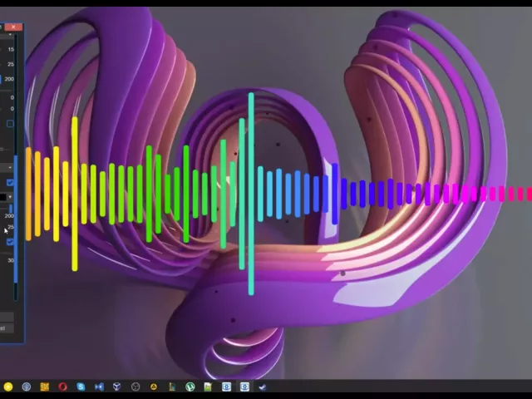Click the Cancel button at the panel bottom
532x399 pixels.
coord(4,328)
